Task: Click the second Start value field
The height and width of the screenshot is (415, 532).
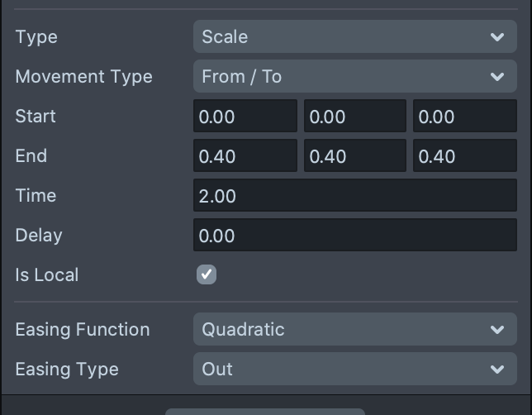Action: click(354, 117)
